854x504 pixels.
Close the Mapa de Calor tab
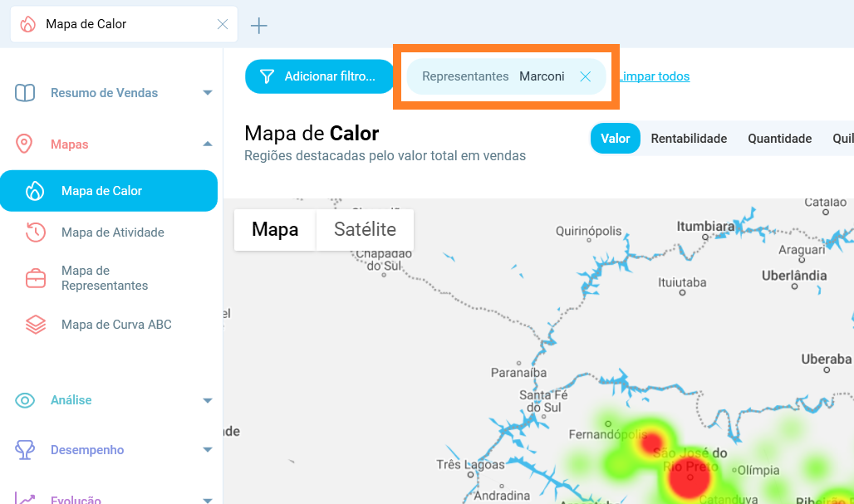click(x=222, y=24)
